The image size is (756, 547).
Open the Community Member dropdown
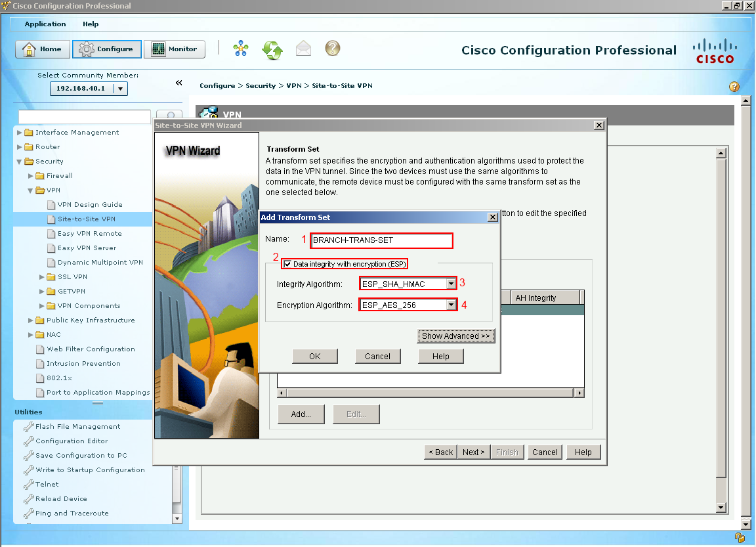tap(121, 89)
